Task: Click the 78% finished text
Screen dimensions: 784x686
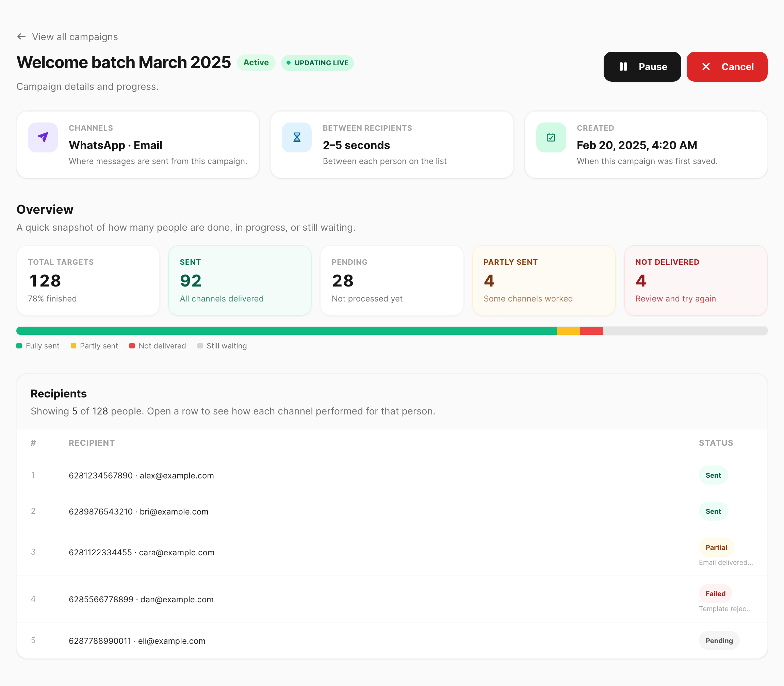Action: tap(52, 299)
